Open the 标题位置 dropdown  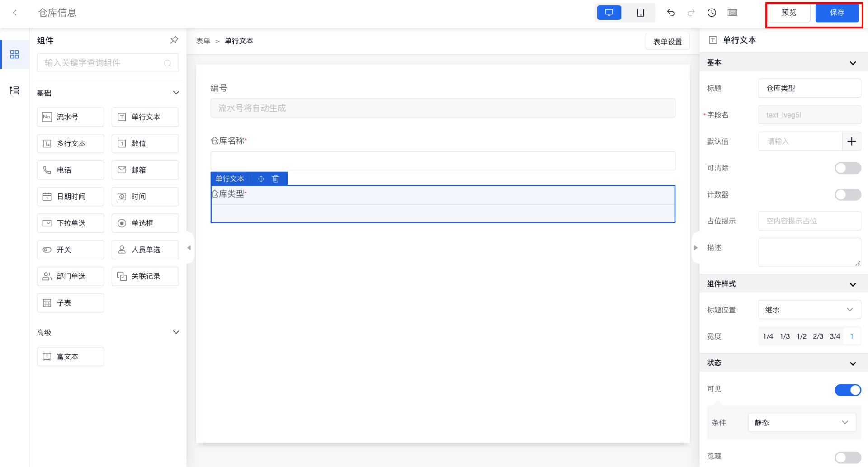[809, 310]
